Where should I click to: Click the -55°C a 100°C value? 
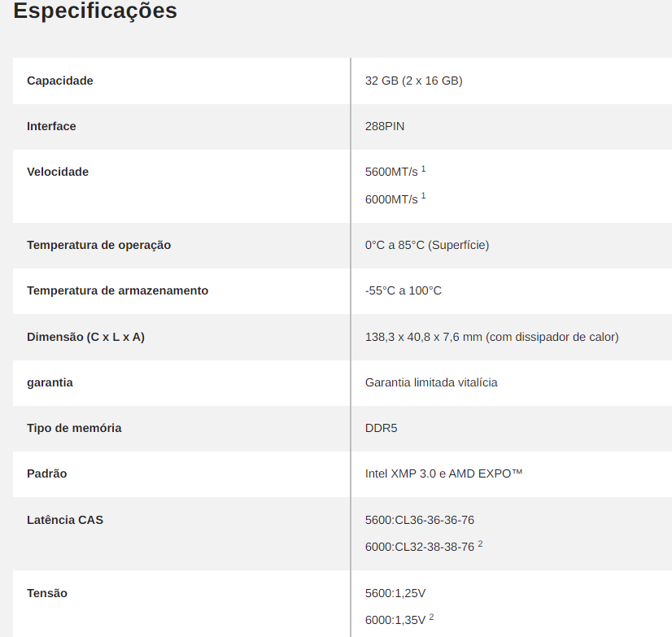(x=403, y=290)
